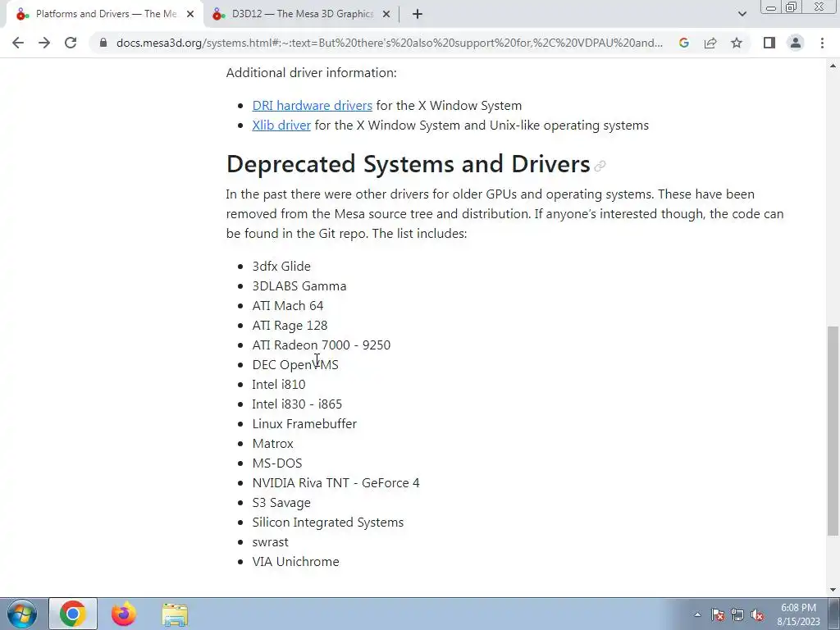Open a new tab
The width and height of the screenshot is (840, 630).
(418, 15)
